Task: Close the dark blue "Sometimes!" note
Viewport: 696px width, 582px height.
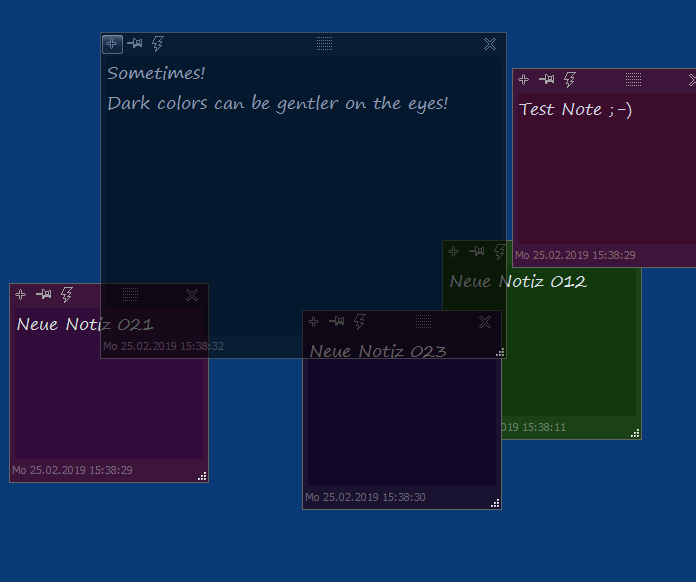Action: point(490,44)
